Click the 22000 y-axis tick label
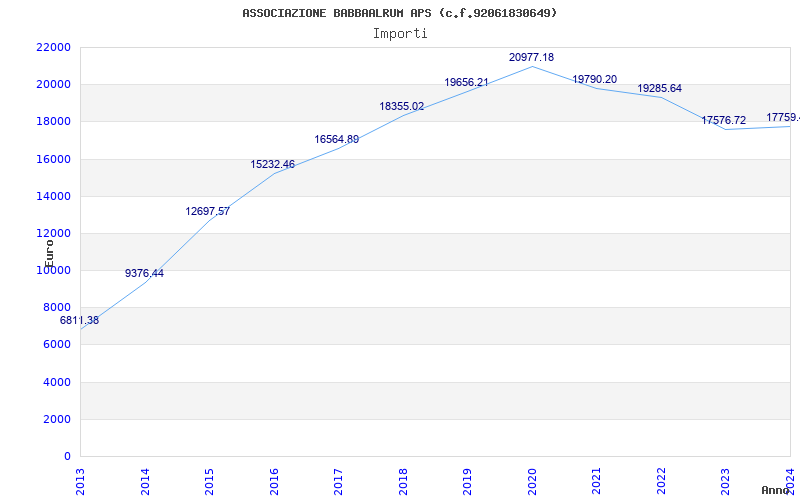Image resolution: width=800 pixels, height=500 pixels. (54, 47)
